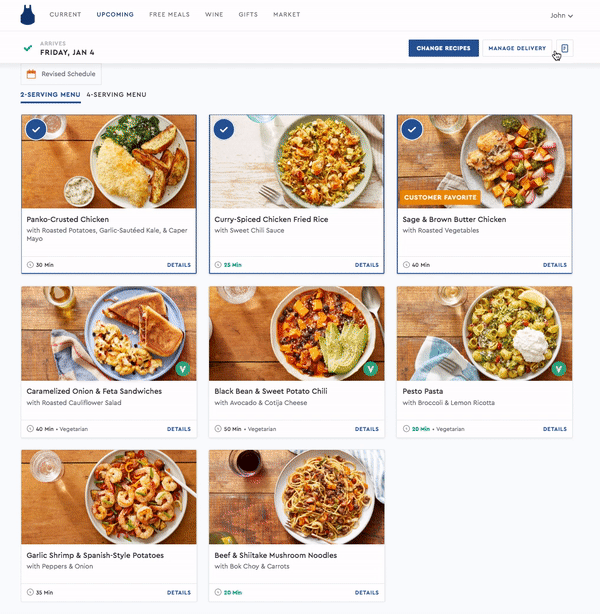Click the green arrival checkmark icon

(28, 48)
